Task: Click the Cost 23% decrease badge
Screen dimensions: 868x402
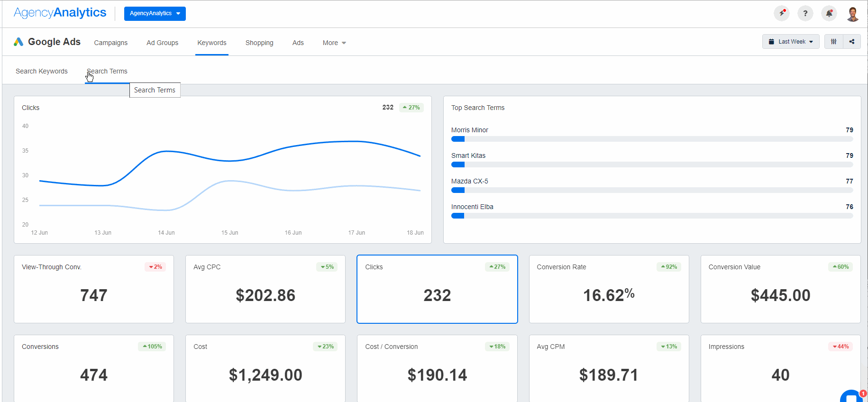Action: tap(325, 347)
